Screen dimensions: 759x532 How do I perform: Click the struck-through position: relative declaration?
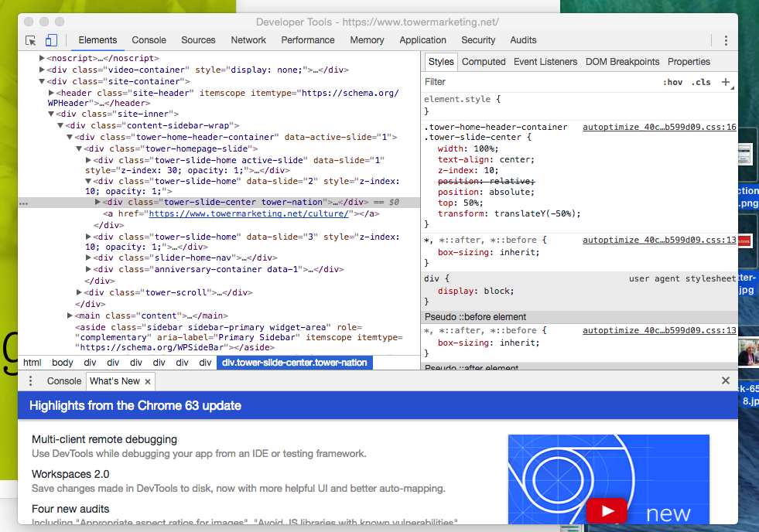click(x=486, y=182)
